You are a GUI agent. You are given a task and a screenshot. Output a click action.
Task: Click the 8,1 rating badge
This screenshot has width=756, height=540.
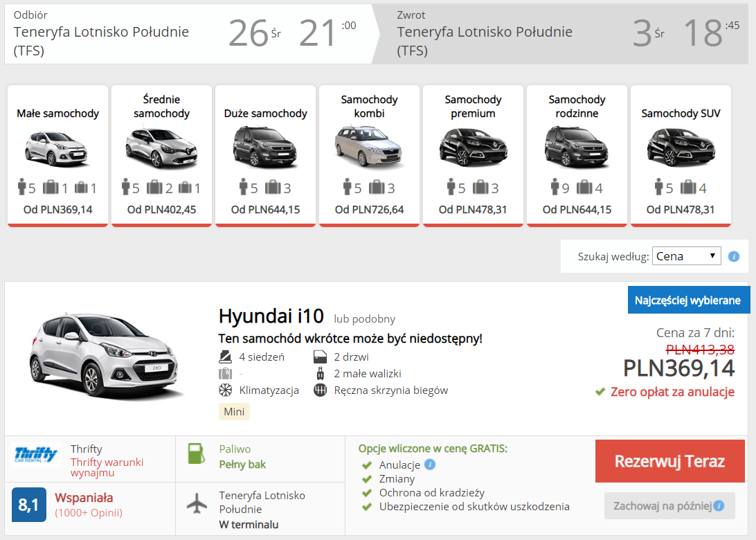click(29, 505)
